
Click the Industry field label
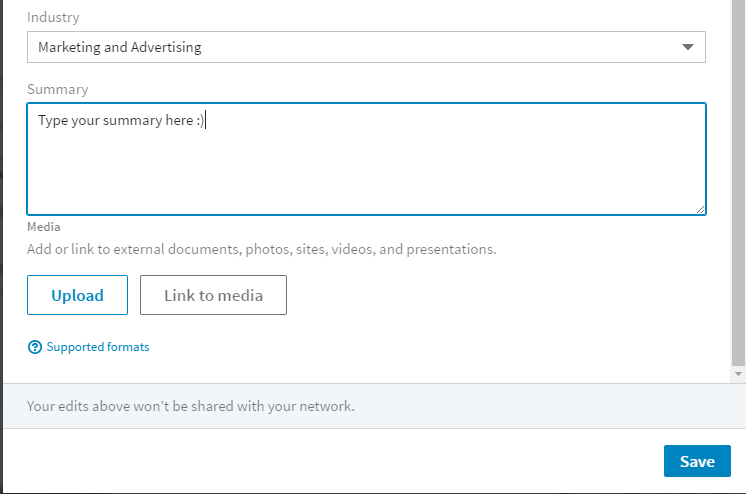click(x=53, y=18)
